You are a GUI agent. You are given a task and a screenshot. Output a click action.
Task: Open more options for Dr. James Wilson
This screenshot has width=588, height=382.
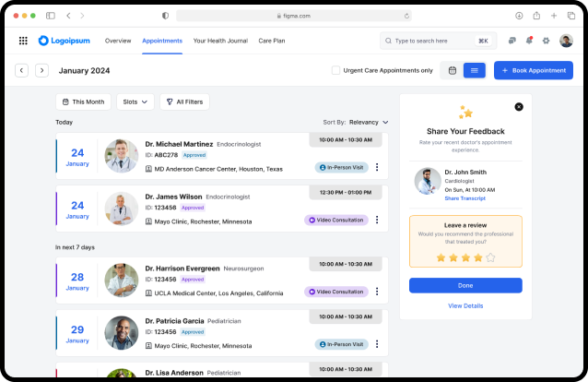click(377, 220)
